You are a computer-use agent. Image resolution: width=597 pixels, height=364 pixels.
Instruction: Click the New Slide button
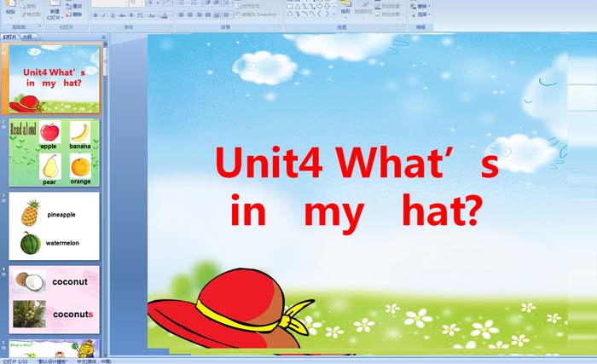(x=55, y=10)
